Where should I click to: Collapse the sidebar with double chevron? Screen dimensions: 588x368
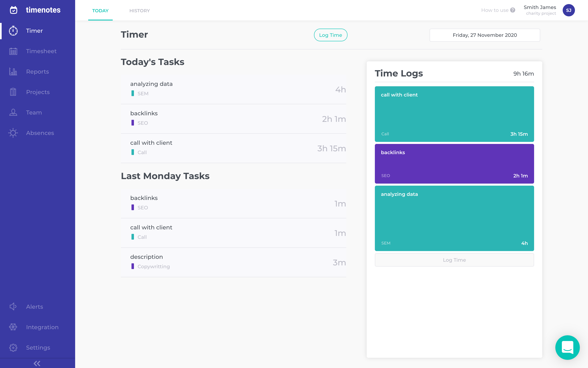[37, 363]
